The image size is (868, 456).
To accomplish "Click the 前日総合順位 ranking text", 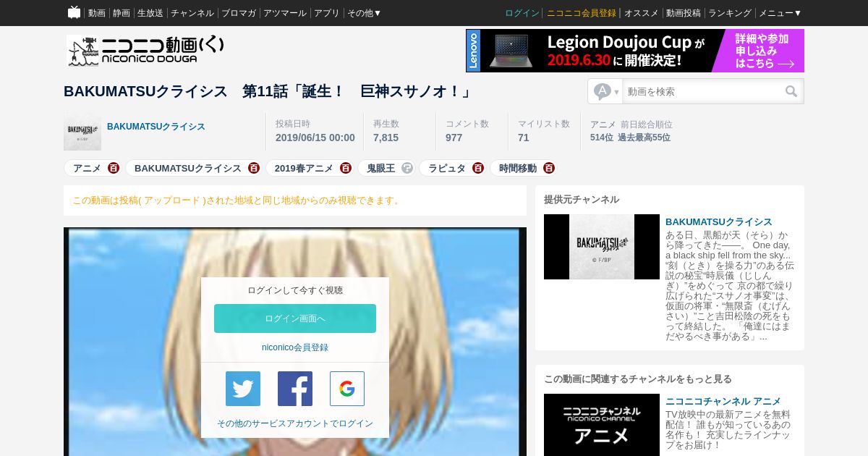I will (647, 124).
